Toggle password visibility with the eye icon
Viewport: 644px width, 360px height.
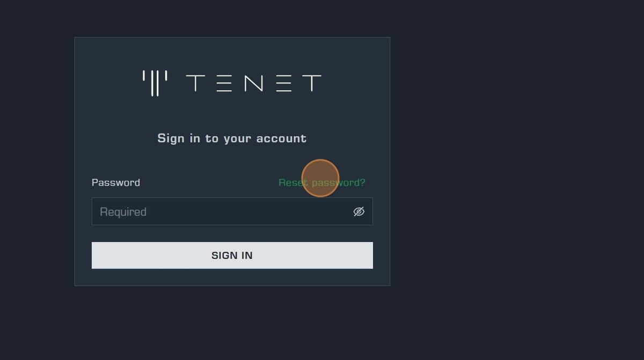[x=359, y=211]
